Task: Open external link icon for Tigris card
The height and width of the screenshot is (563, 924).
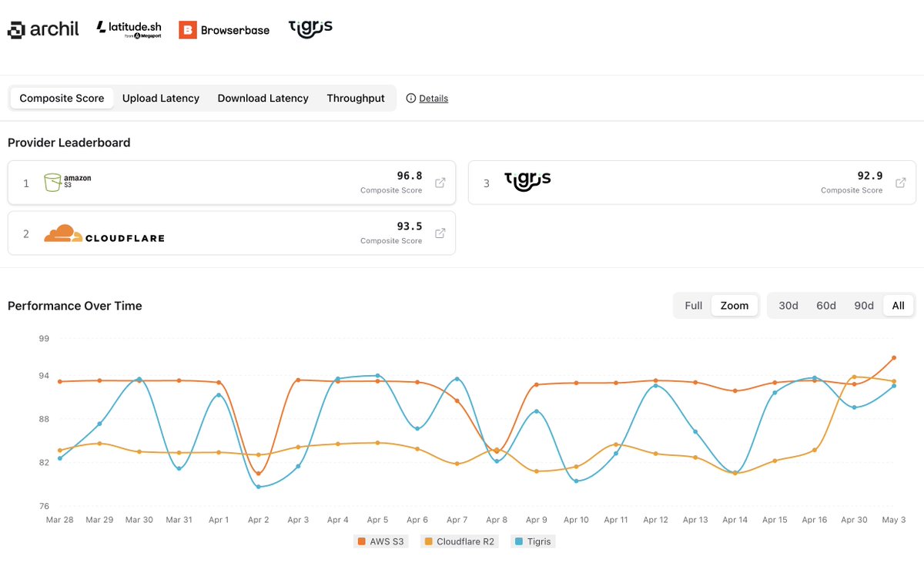Action: coord(901,183)
